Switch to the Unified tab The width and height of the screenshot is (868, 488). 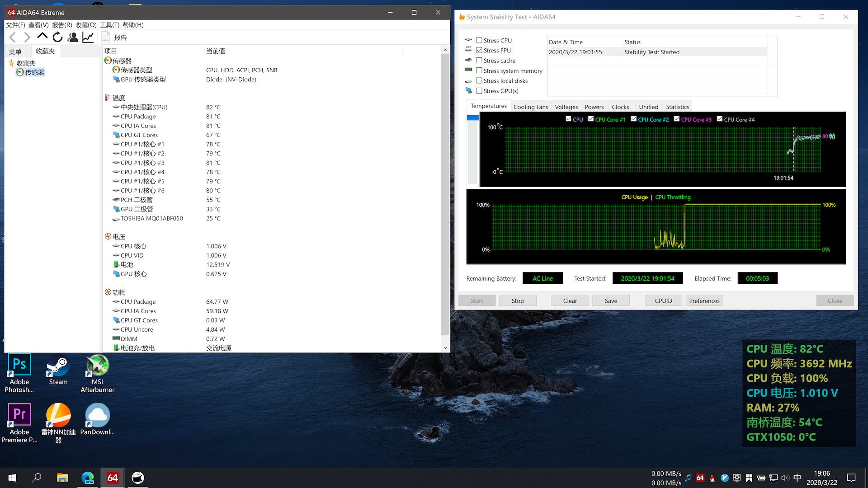(648, 107)
